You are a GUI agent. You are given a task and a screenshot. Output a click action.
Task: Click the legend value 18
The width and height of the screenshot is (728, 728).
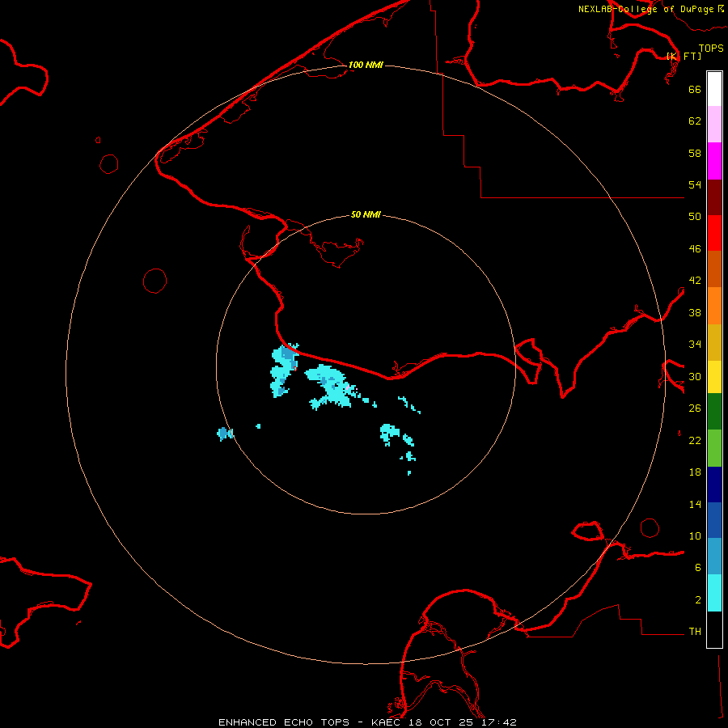pyautogui.click(x=695, y=472)
